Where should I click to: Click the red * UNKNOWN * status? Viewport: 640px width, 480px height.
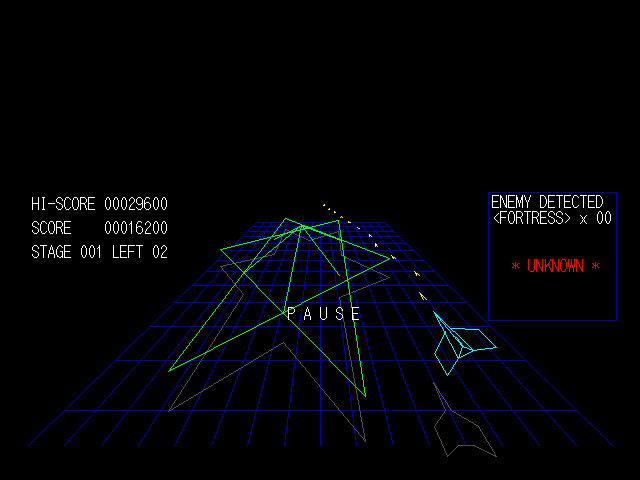(556, 266)
